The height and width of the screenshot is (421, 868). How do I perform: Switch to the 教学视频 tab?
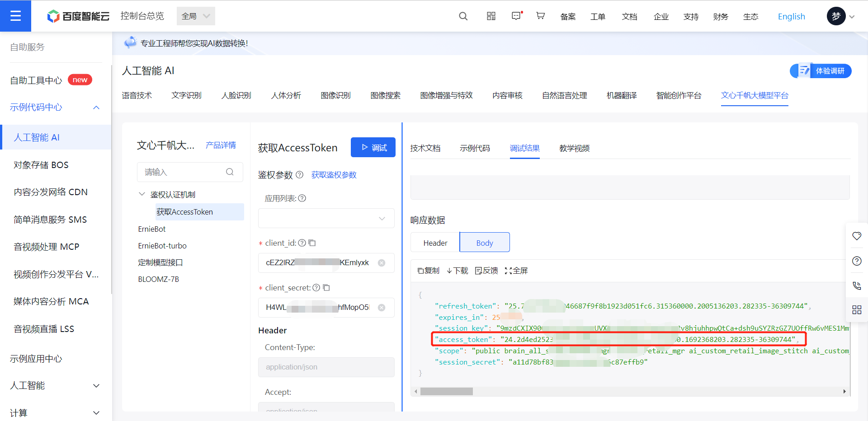[x=574, y=149]
